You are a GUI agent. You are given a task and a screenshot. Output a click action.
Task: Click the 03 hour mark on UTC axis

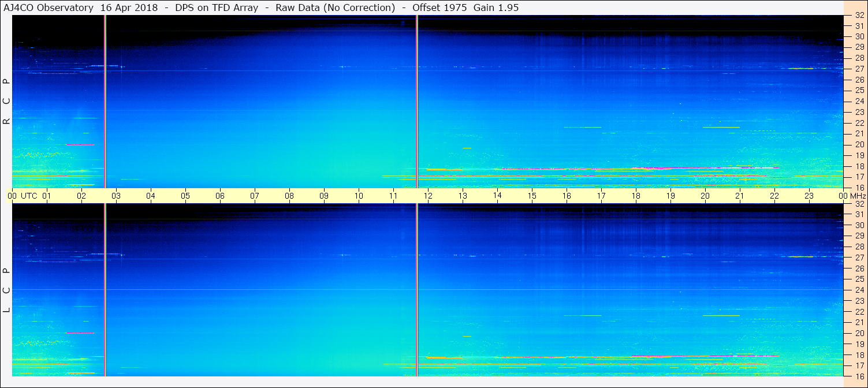(116, 196)
